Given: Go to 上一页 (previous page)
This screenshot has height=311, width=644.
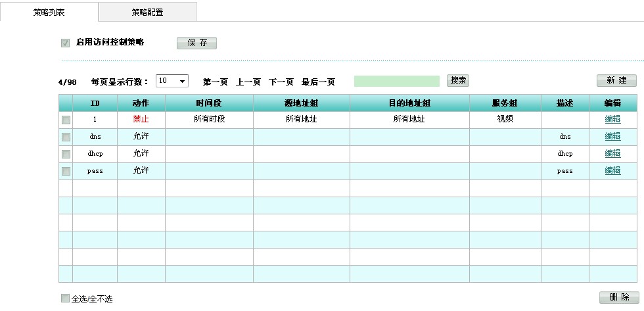Looking at the screenshot, I should click(x=248, y=82).
